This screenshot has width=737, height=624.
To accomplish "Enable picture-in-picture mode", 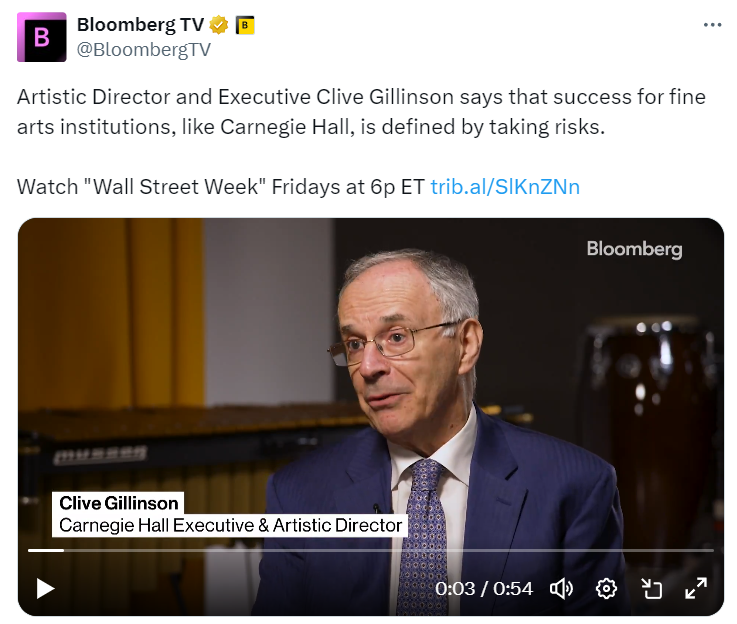I will (x=652, y=588).
